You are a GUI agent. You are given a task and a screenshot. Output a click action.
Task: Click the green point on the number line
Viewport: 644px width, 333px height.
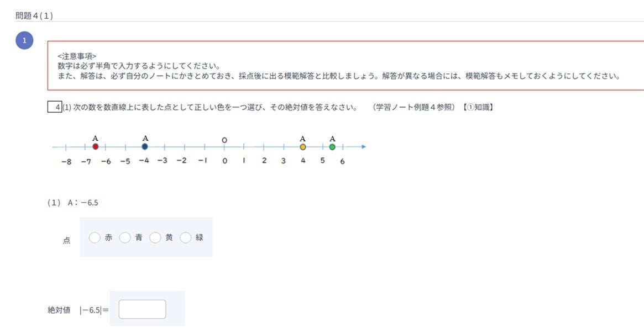tap(332, 147)
